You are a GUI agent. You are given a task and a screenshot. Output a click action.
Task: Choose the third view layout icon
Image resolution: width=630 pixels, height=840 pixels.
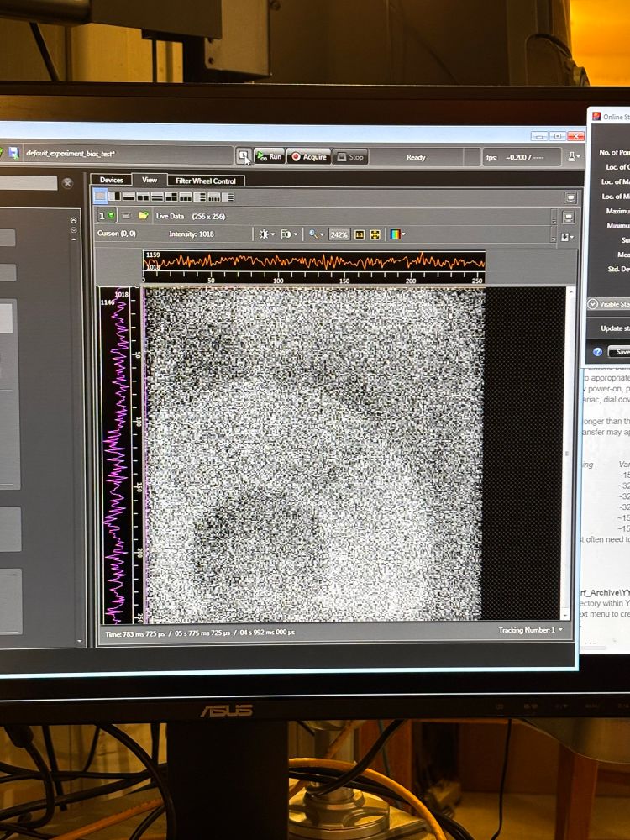pos(129,197)
